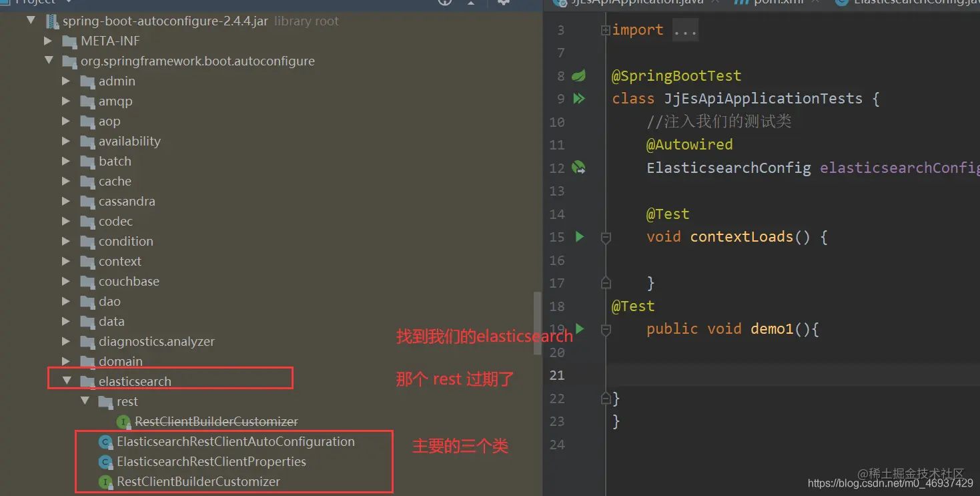Click the @Test annotation above contextLoads

668,214
